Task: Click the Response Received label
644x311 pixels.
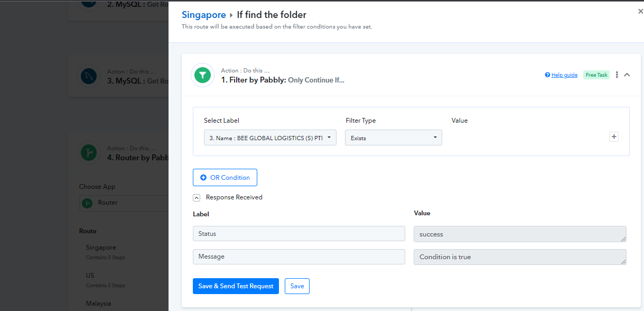Action: pos(234,197)
